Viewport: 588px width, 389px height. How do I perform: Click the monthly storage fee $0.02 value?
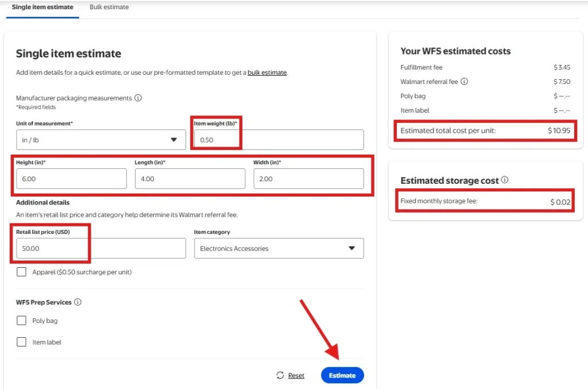[560, 202]
